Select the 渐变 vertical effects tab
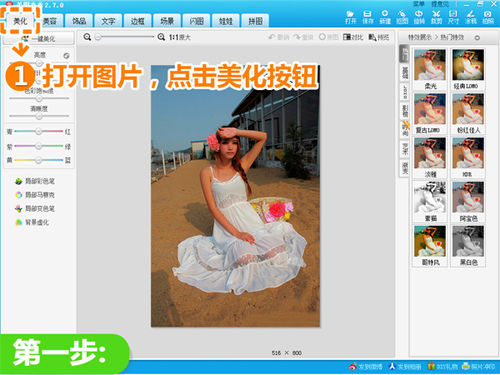500x375 pixels. 405,168
